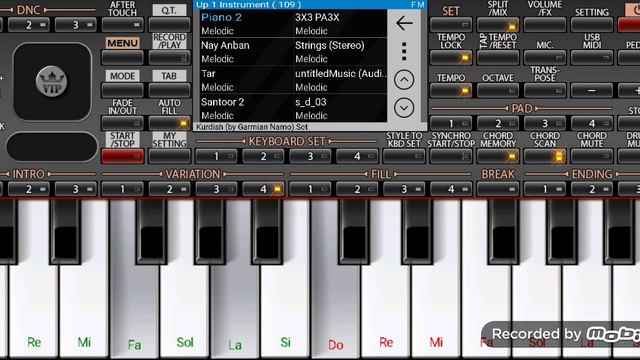Pick s_d_03 instrument
The image size is (640, 360).
pyautogui.click(x=340, y=108)
